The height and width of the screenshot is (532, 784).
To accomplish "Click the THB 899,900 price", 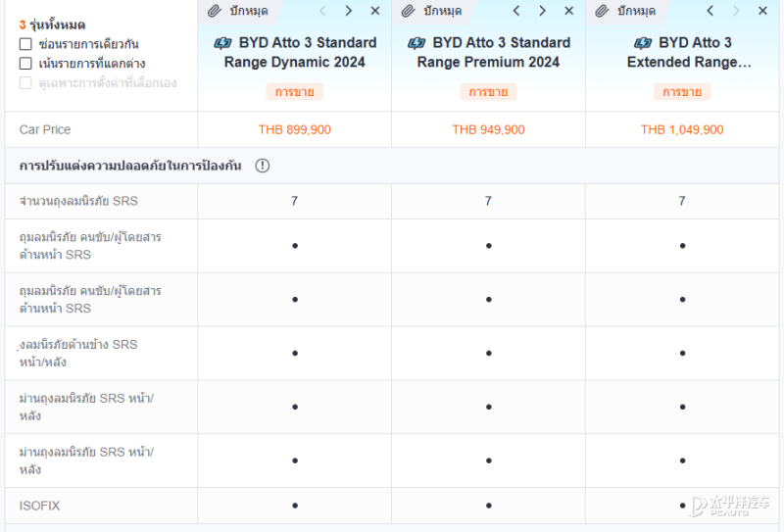I will 295,130.
